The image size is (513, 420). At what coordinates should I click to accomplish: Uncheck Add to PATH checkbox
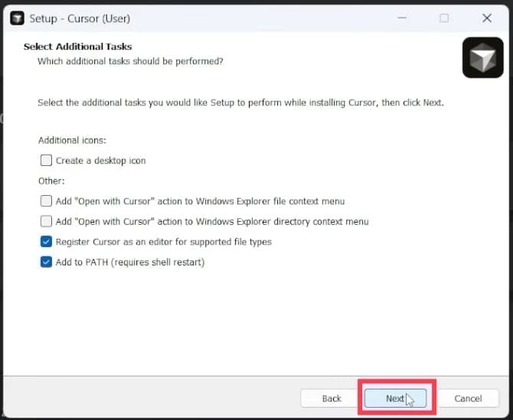(x=46, y=262)
